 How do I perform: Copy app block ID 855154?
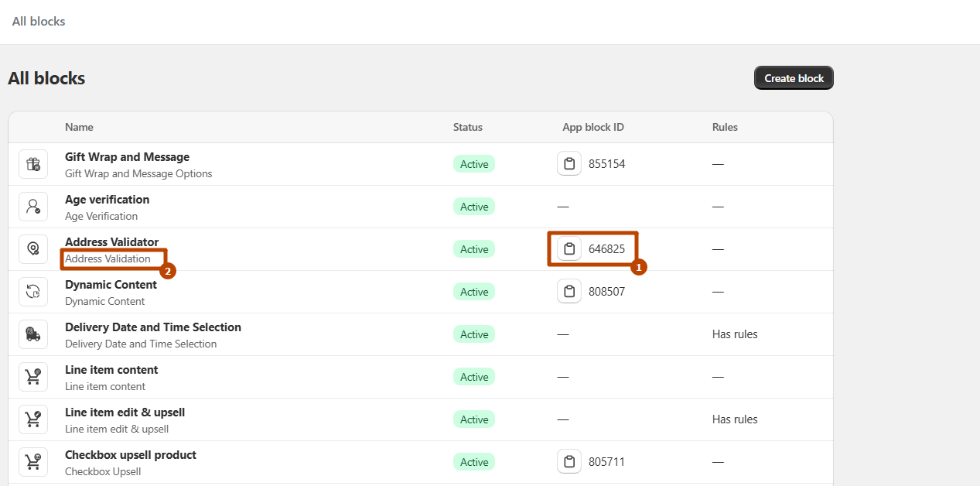click(x=569, y=164)
